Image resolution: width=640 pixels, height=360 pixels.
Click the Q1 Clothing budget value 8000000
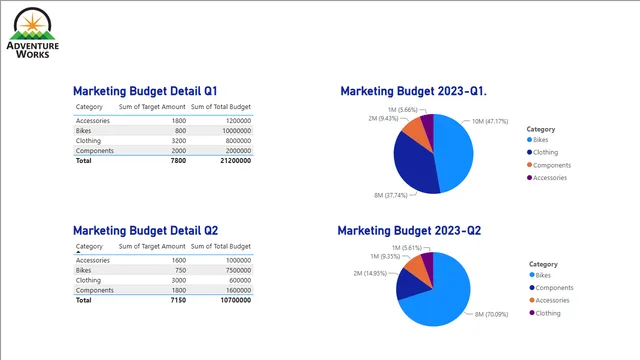(x=238, y=141)
